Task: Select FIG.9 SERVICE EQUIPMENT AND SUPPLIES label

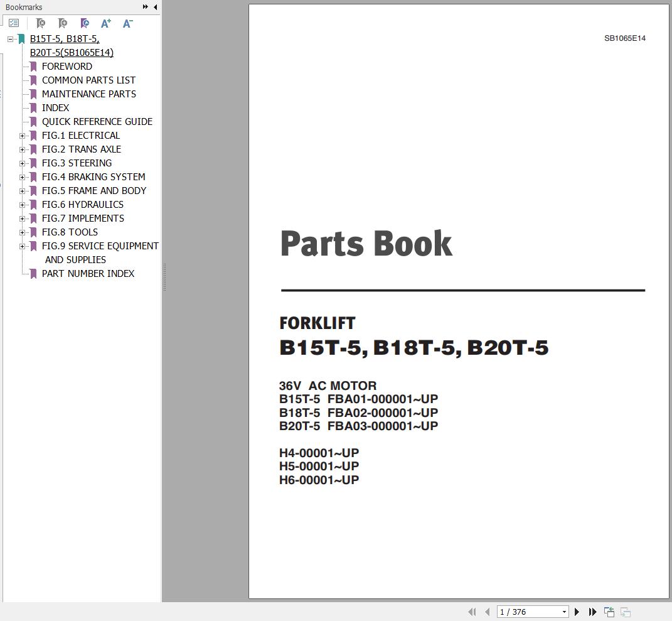Action: point(100,252)
